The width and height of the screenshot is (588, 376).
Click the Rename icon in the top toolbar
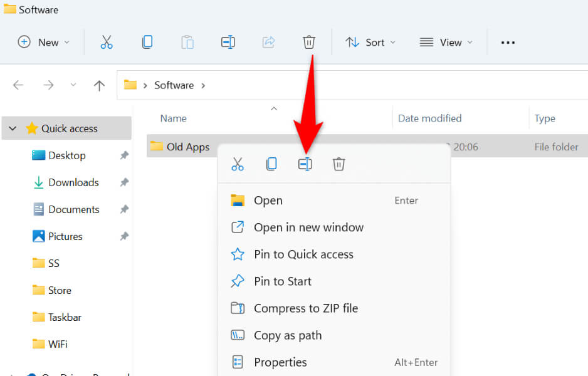[x=228, y=42]
